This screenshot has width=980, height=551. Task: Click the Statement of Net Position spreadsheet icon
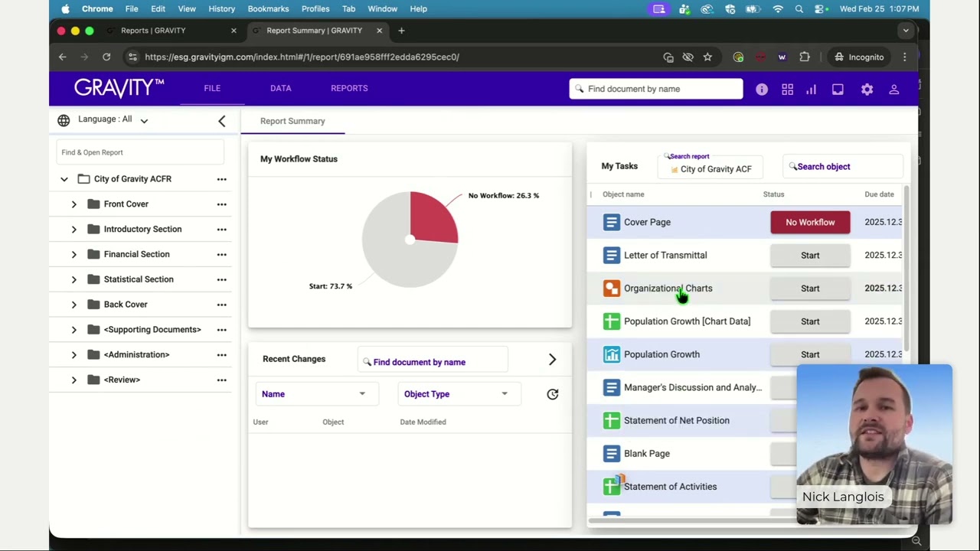[x=611, y=420]
